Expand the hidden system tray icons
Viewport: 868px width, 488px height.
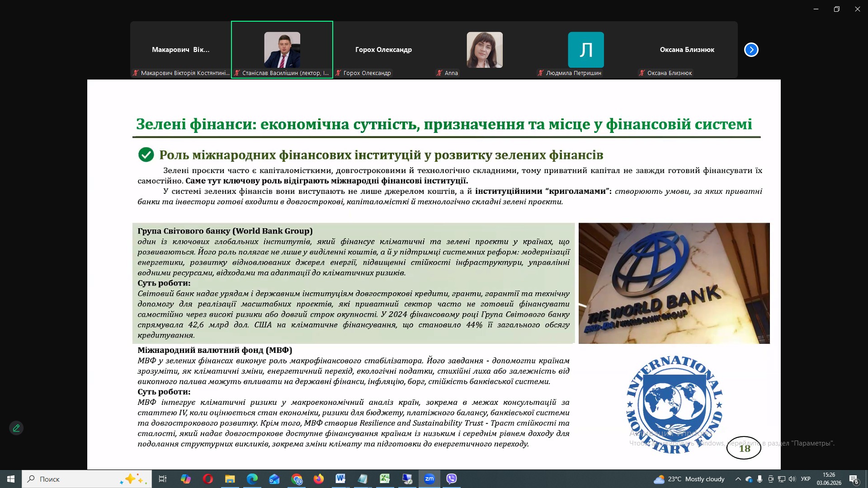[x=738, y=479]
